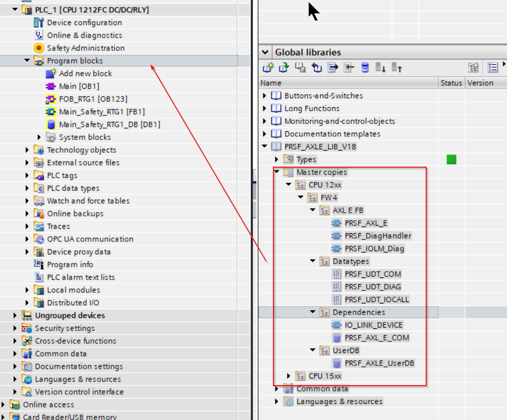Click the toolbar icon with up arrow
Image resolution: width=507 pixels, height=420 pixels.
397,67
